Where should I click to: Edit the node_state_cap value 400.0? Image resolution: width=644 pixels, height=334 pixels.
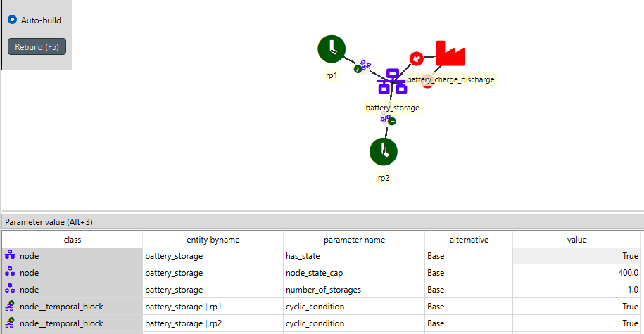pyautogui.click(x=577, y=273)
